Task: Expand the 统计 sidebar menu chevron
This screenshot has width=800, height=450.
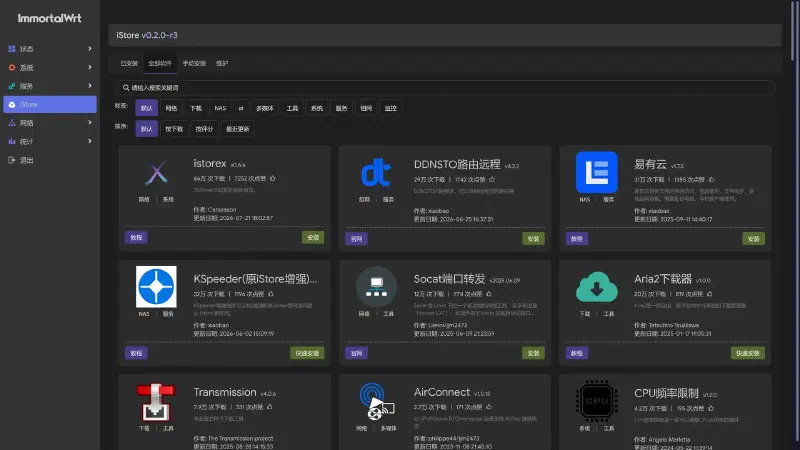Action: click(90, 141)
